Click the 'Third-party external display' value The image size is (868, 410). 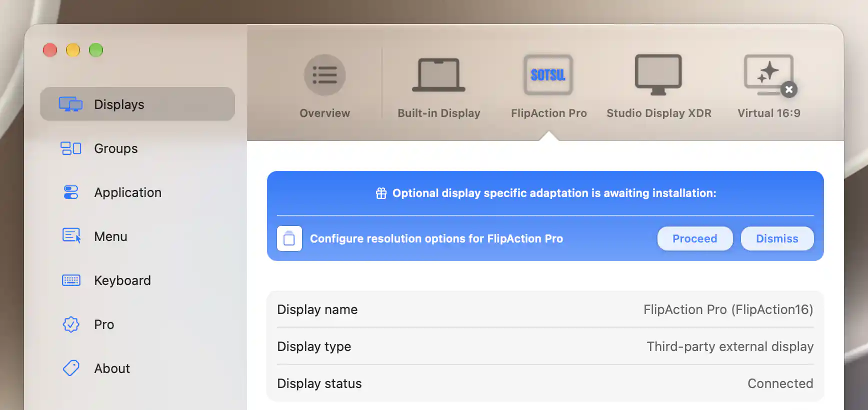coord(730,346)
